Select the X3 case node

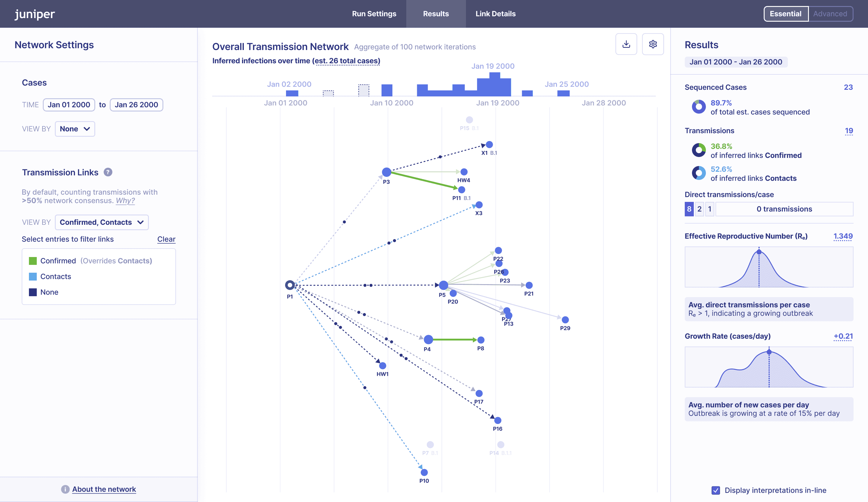[479, 205]
